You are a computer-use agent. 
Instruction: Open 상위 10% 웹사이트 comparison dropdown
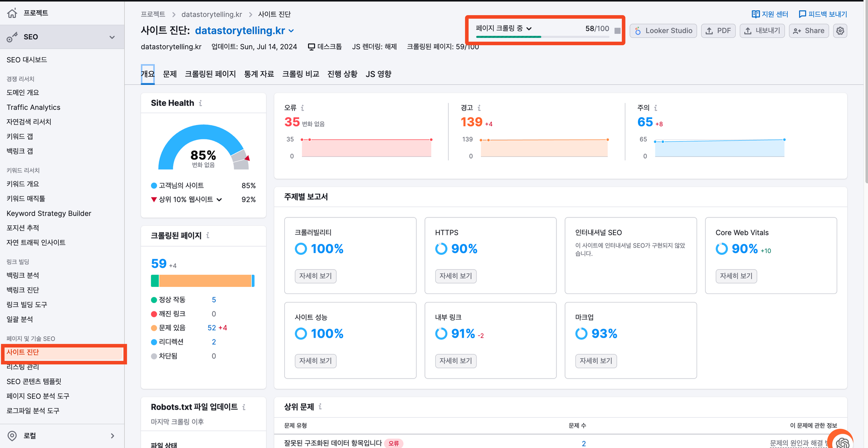tap(191, 199)
